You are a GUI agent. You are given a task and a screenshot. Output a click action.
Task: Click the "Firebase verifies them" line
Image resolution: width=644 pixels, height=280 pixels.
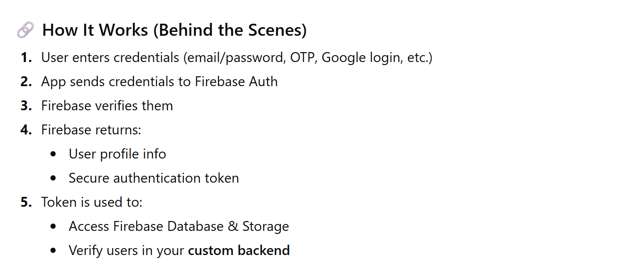[107, 106]
